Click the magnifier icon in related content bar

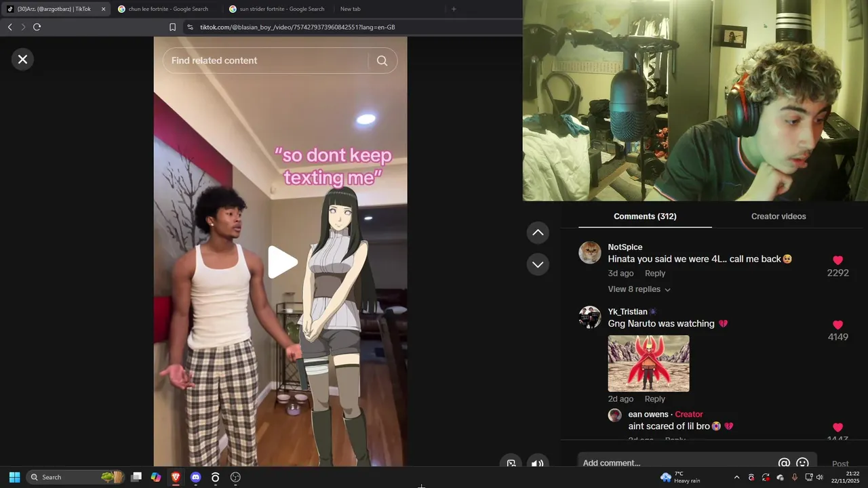(382, 60)
